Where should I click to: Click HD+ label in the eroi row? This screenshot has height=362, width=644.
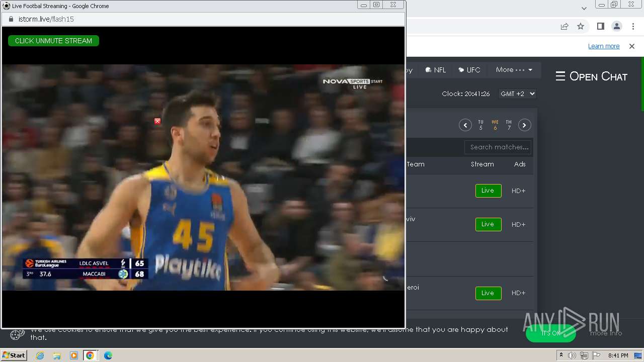(x=518, y=293)
